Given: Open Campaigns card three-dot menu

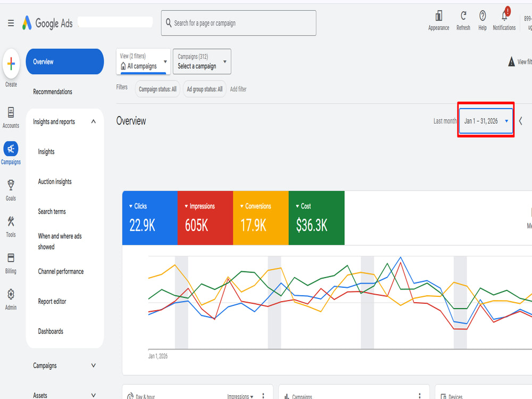Looking at the screenshot, I should pyautogui.click(x=420, y=396).
